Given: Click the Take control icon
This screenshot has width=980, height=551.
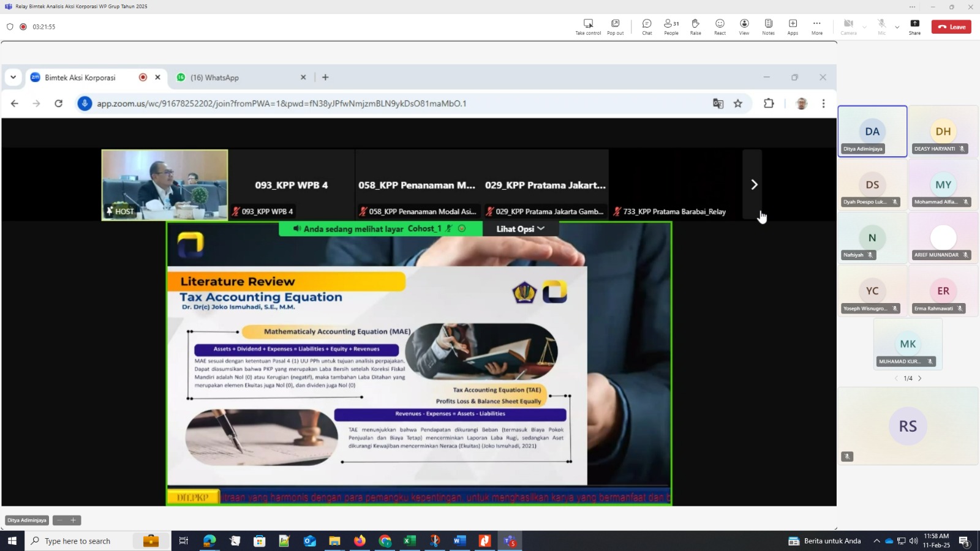Looking at the screenshot, I should [588, 26].
